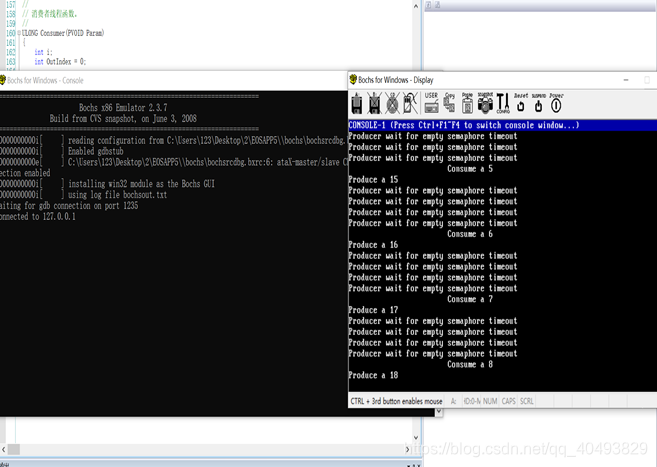
Task: Click the Bochs Console window title icon
Action: 2,80
